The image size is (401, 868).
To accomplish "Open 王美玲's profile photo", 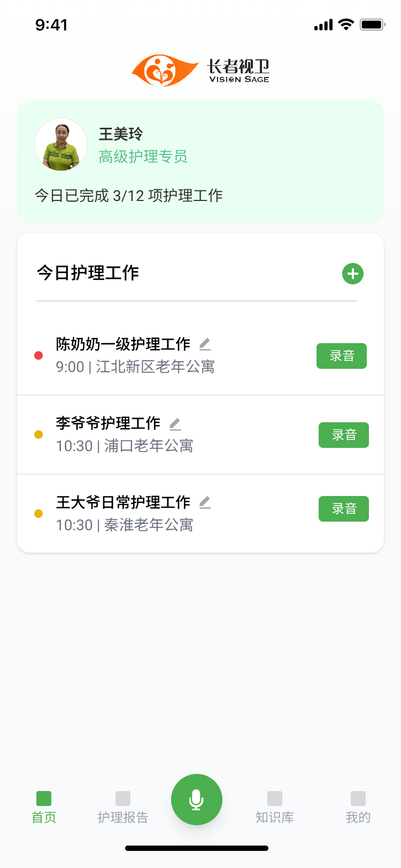I will [61, 144].
